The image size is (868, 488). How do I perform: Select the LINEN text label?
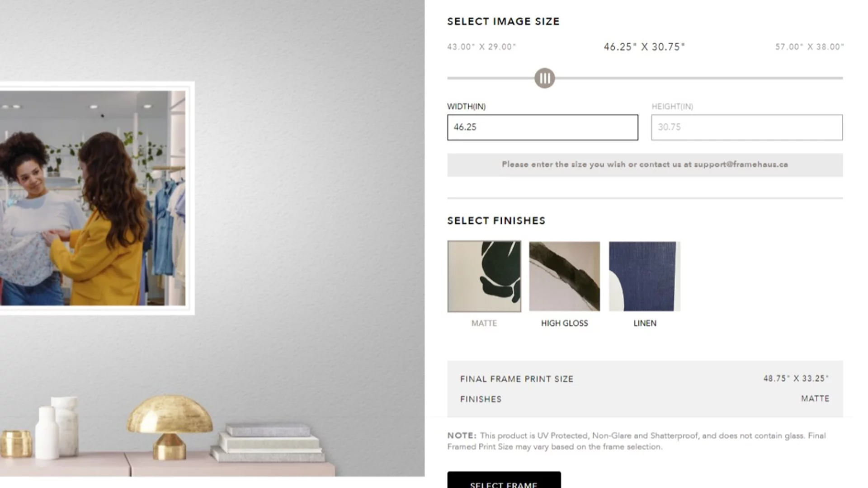pyautogui.click(x=645, y=324)
